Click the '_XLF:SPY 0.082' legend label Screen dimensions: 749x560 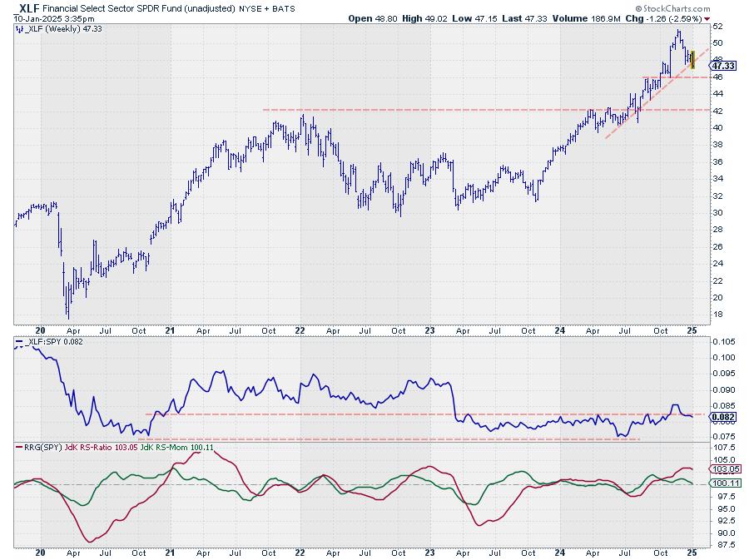click(53, 342)
